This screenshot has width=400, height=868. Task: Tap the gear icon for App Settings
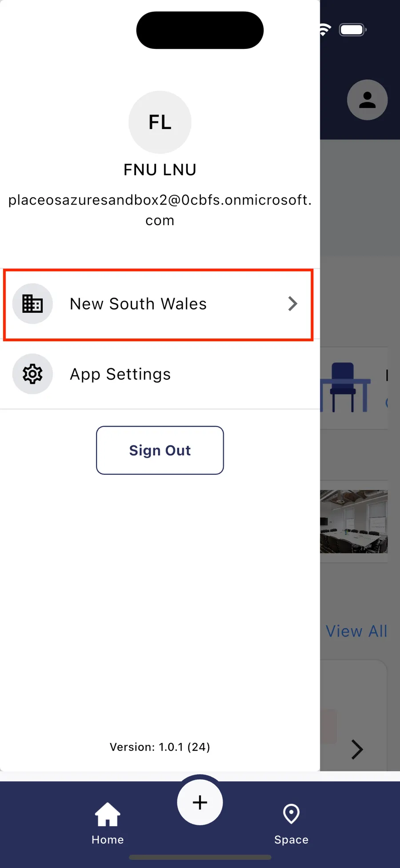[32, 374]
